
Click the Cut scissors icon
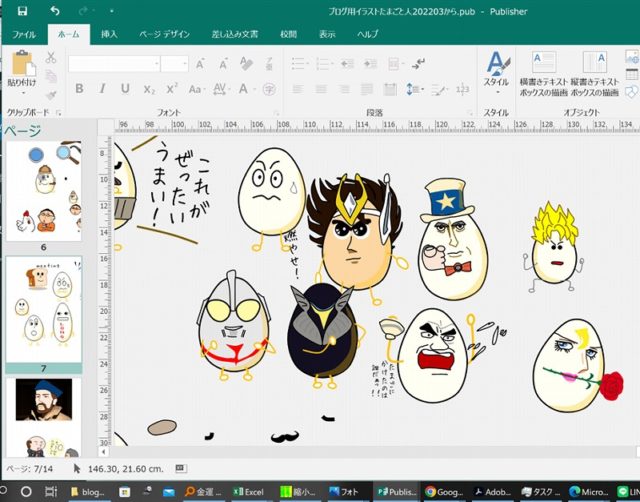point(51,58)
